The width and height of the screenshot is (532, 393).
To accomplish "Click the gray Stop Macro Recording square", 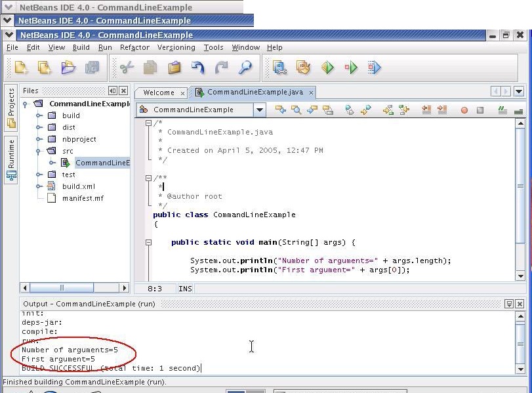I will [480, 110].
